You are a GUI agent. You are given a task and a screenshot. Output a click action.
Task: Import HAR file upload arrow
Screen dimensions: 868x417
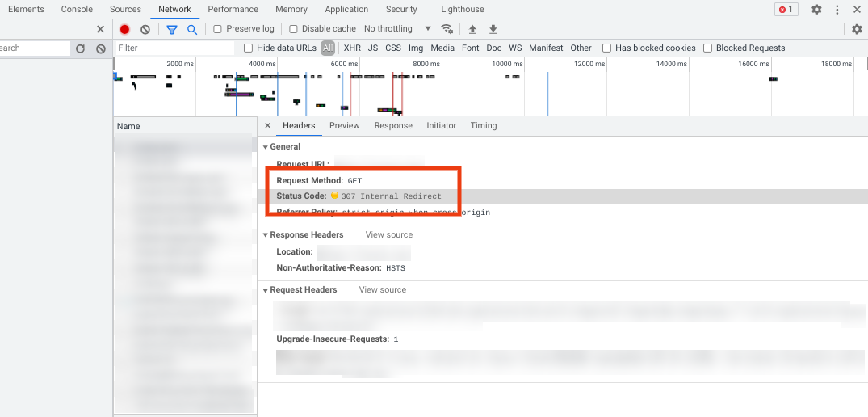point(472,29)
